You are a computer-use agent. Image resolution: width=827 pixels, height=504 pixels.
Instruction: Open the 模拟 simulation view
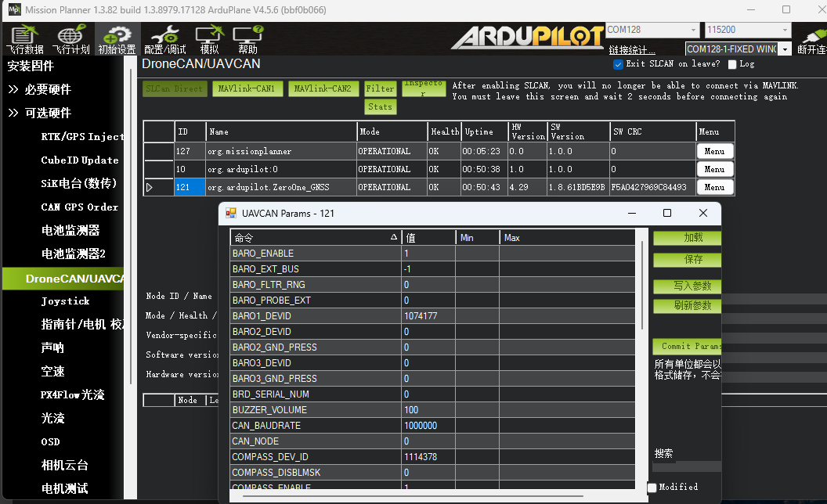tap(209, 40)
